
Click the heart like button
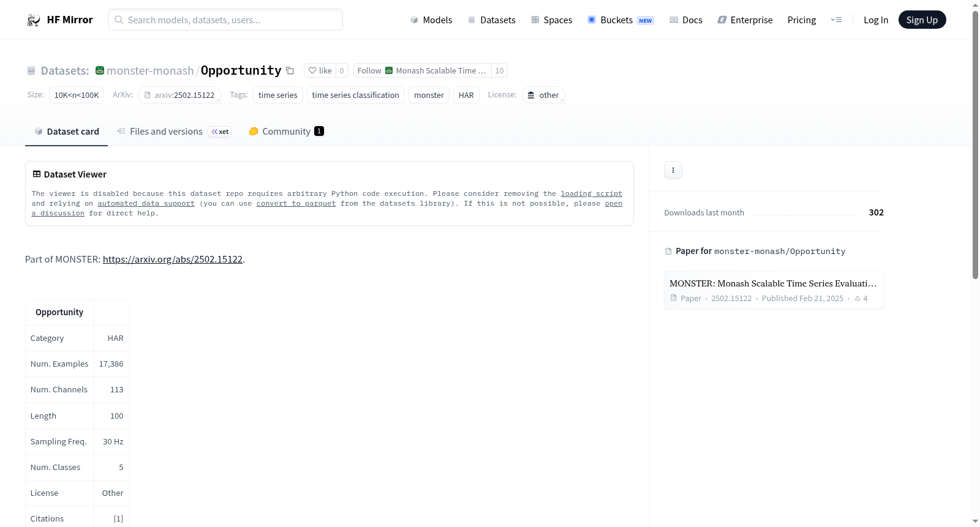tap(320, 71)
